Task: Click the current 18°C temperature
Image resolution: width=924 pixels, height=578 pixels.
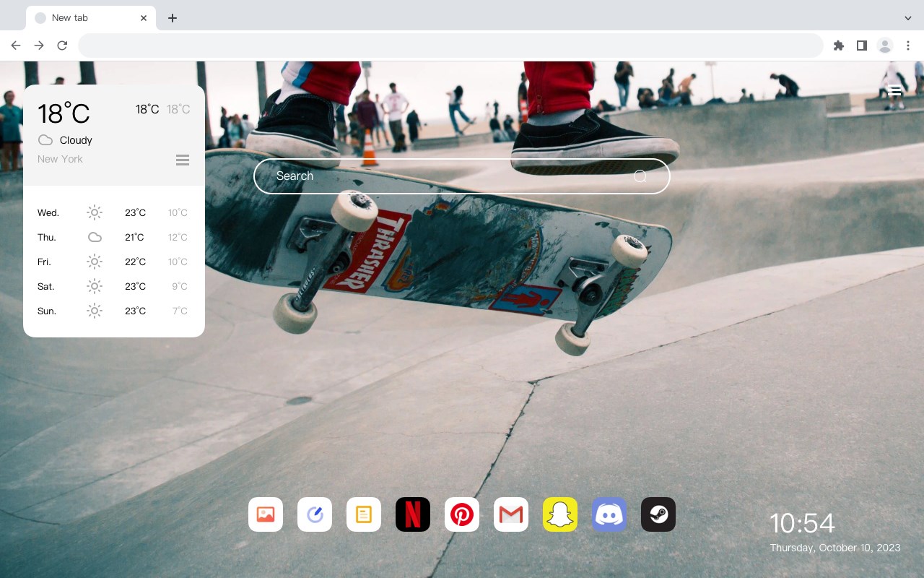Action: pos(64,113)
